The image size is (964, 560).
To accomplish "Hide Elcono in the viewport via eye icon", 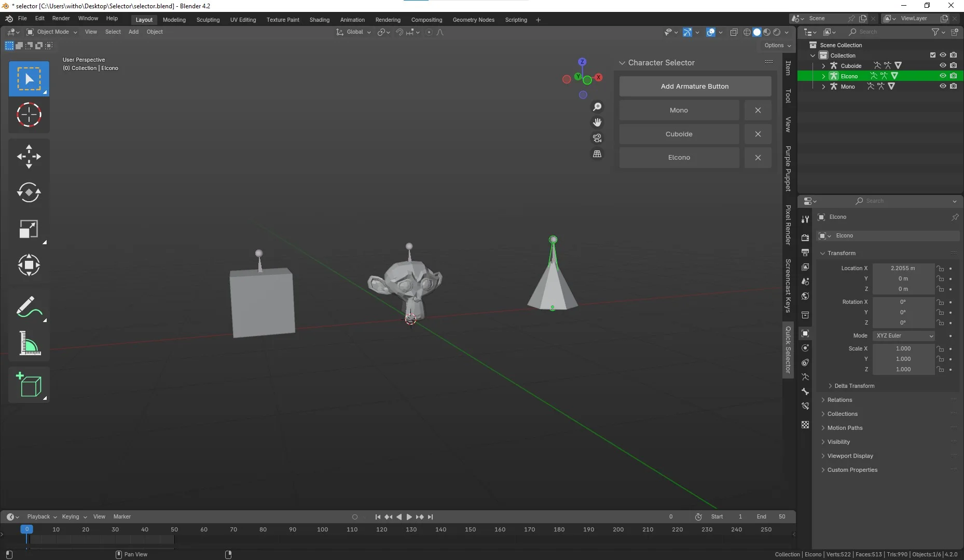I will click(943, 76).
